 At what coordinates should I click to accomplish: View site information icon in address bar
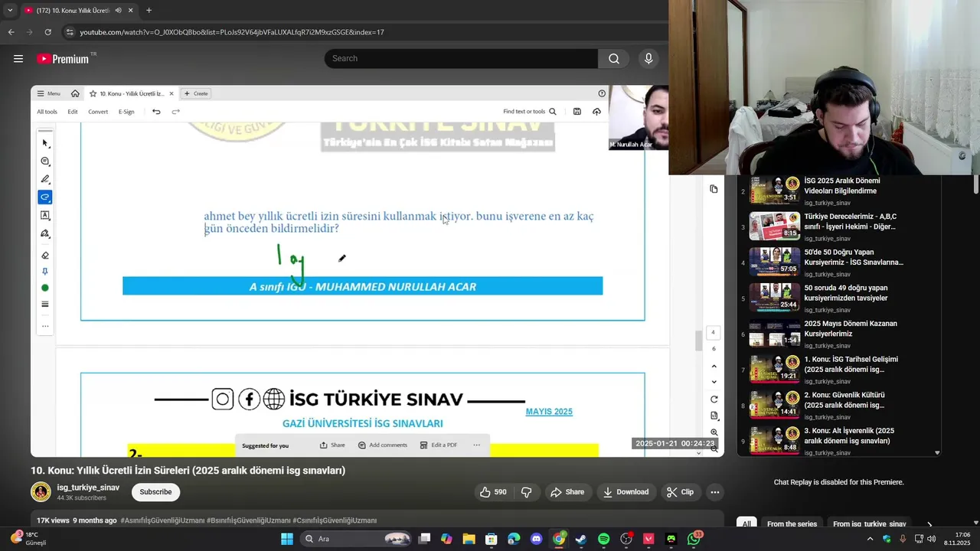click(70, 32)
